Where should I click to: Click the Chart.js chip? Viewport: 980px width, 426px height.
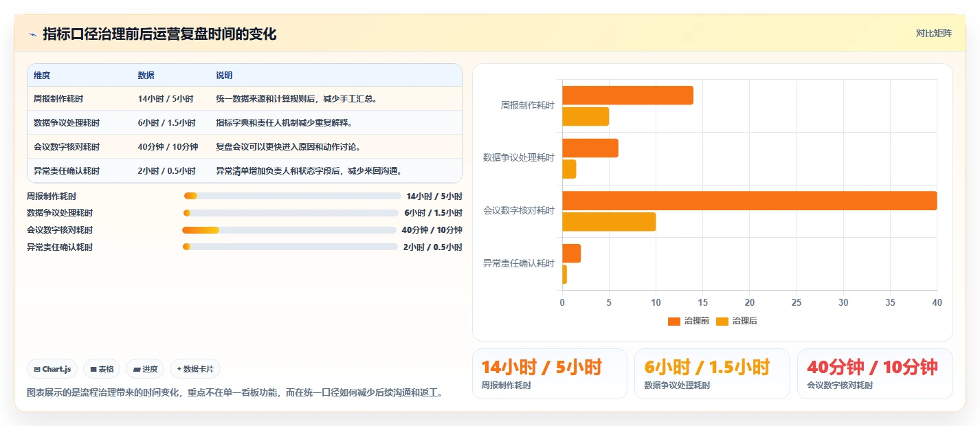[x=53, y=369]
